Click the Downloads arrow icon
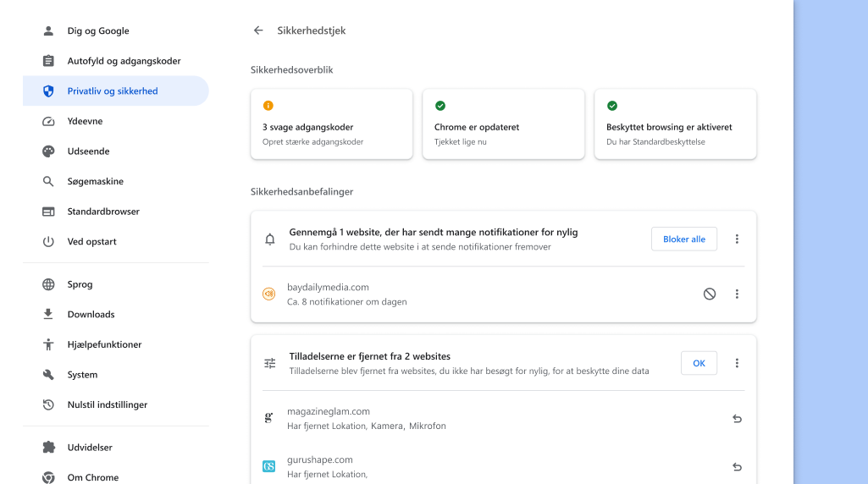 click(x=49, y=314)
